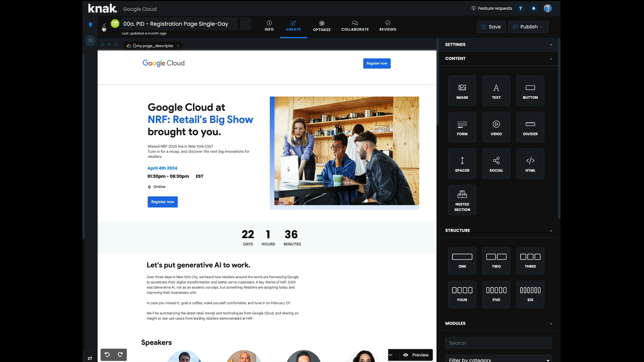Open the Filter by category dropdown
This screenshot has width=644, height=362.
(498, 359)
